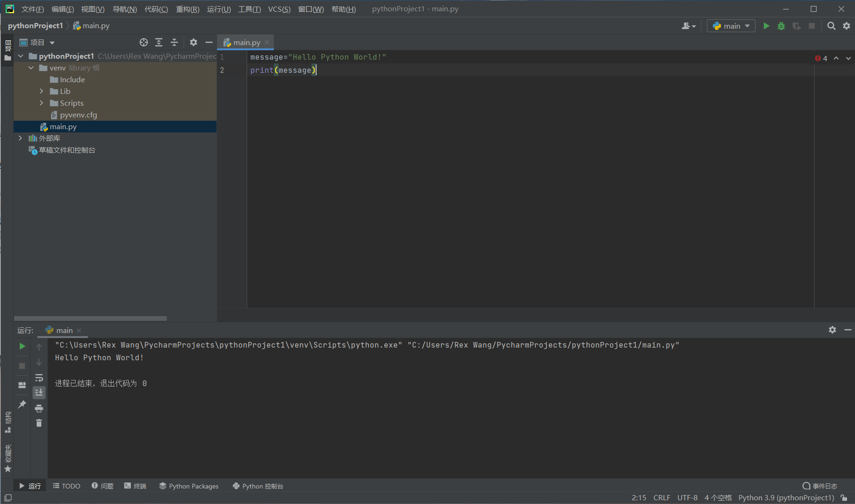Open the user account icon menu
The image size is (855, 504).
[689, 26]
